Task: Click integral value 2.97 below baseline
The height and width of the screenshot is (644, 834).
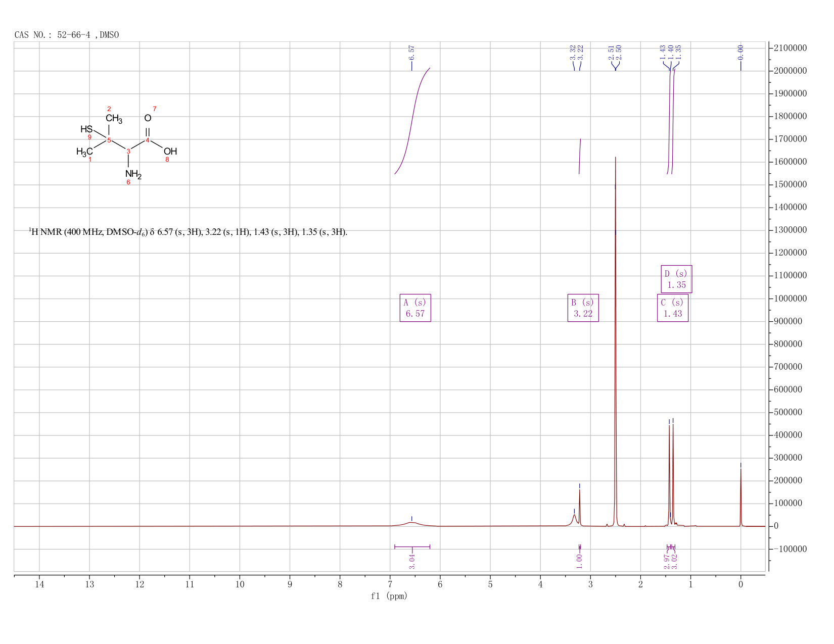Action: click(x=667, y=562)
